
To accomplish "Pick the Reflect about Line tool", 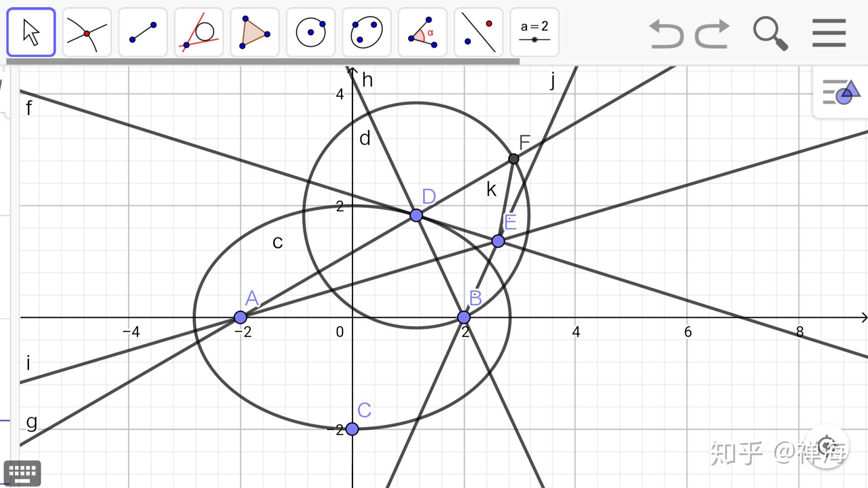I will click(x=478, y=32).
